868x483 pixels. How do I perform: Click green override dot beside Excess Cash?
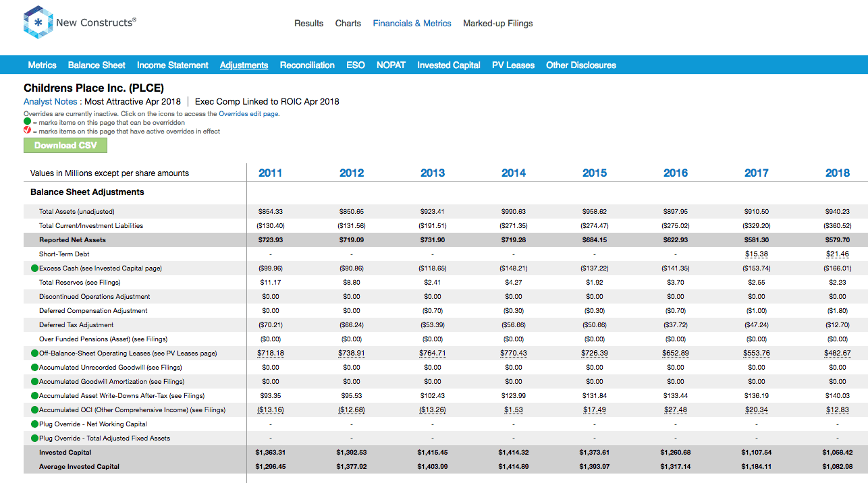click(x=34, y=268)
